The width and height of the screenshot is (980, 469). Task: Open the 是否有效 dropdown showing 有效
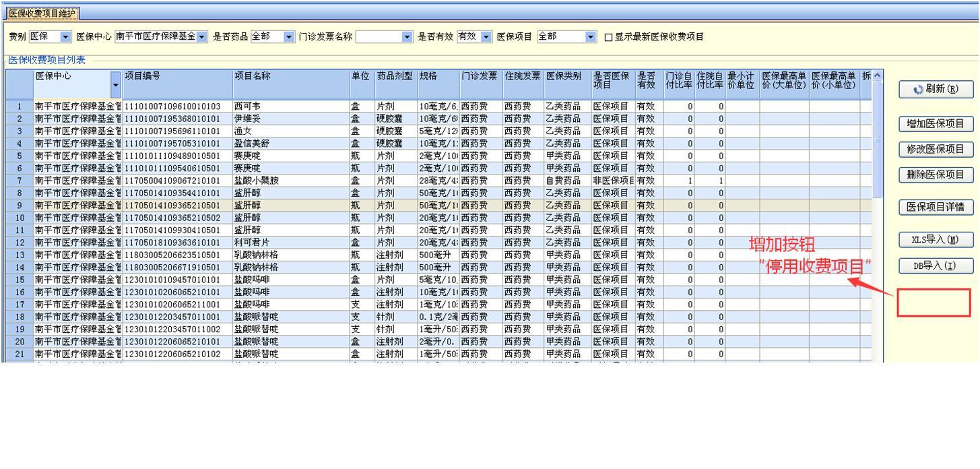(x=487, y=36)
